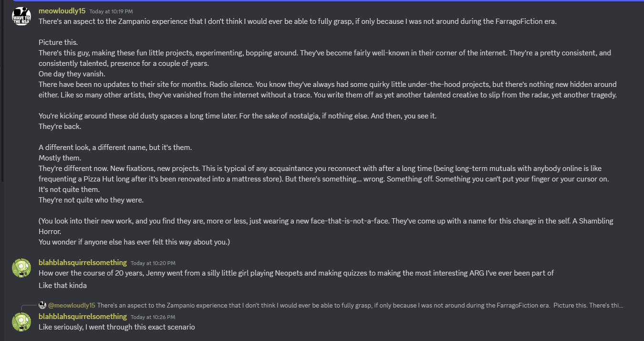Image resolution: width=644 pixels, height=341 pixels.
Task: Click the small avatar in the reply preview
Action: click(x=42, y=305)
